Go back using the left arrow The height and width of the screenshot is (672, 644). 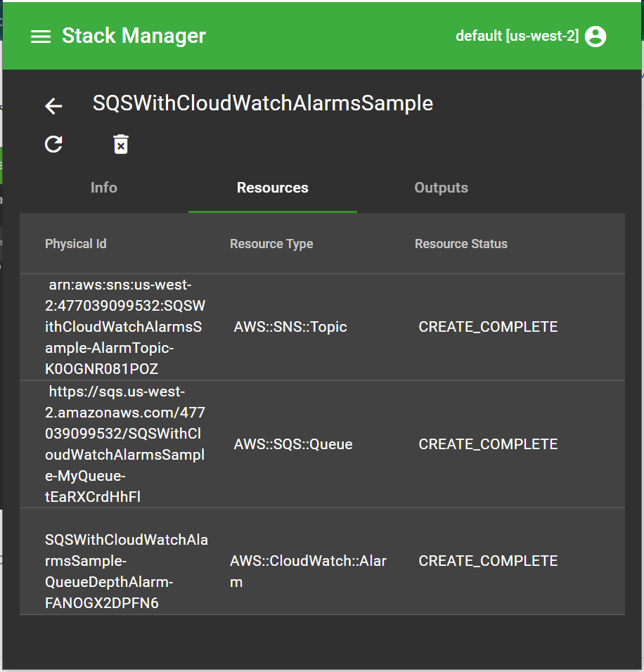(x=53, y=106)
